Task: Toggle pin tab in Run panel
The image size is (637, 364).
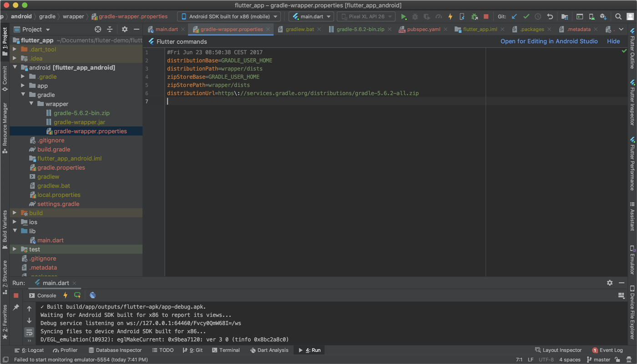Action: tap(16, 308)
